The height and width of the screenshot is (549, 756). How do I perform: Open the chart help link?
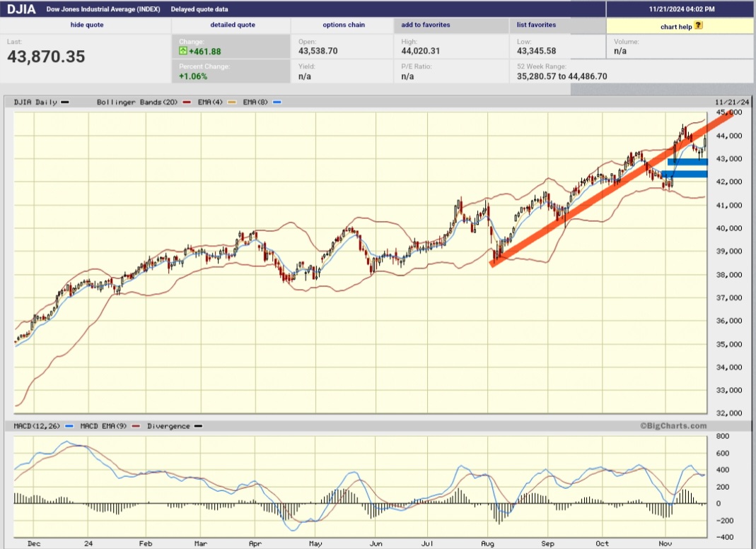(676, 26)
